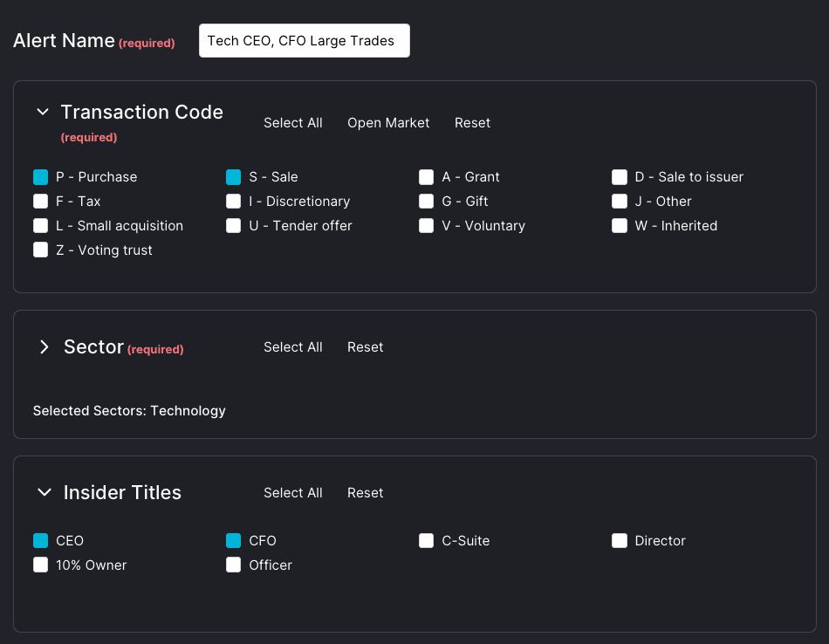Uncheck the S - Sale checkbox
This screenshot has height=644, width=829.
[233, 177]
